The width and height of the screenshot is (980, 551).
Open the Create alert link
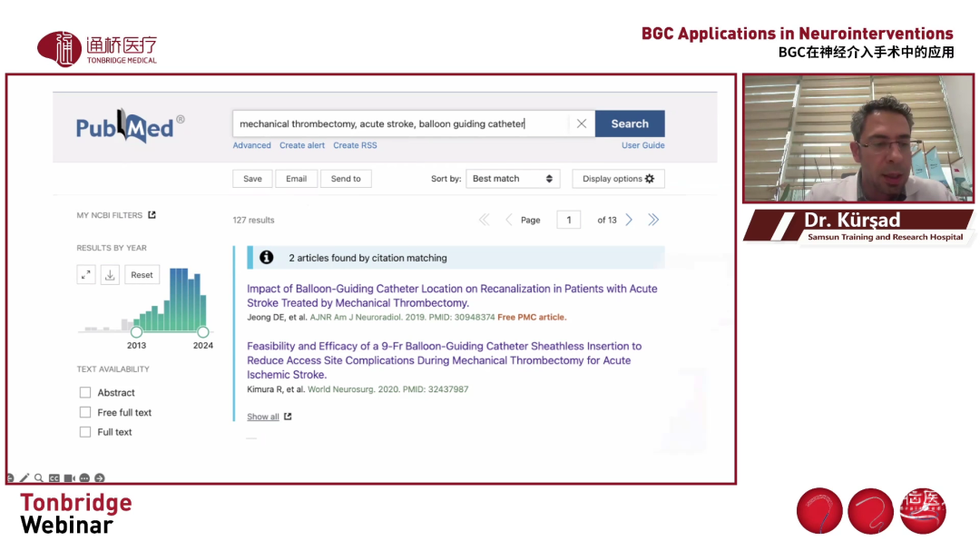[x=302, y=145]
